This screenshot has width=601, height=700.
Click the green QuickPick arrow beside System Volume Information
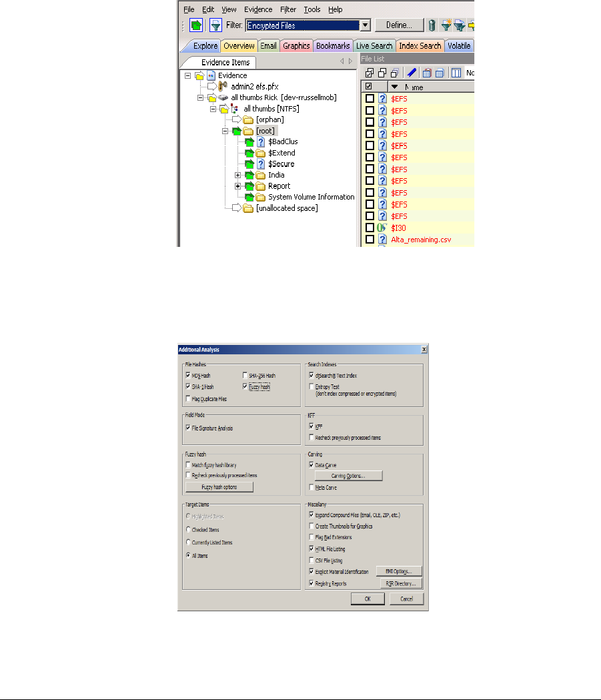249,198
